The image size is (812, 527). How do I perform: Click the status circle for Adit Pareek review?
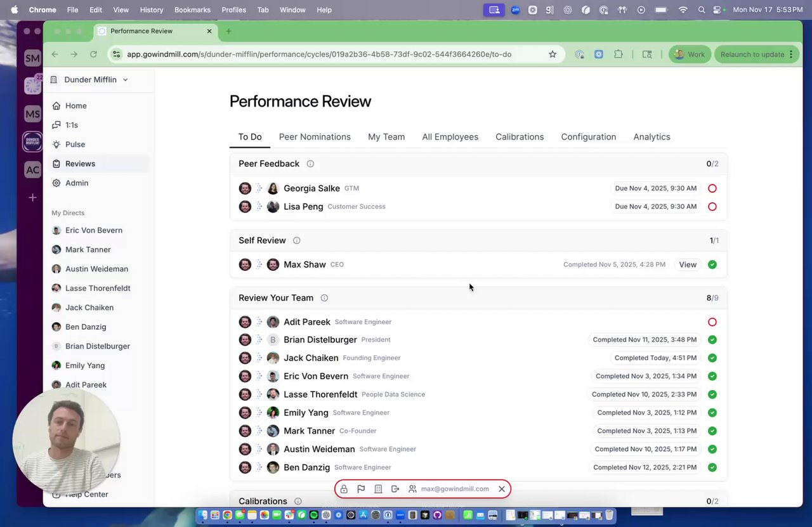pyautogui.click(x=712, y=322)
